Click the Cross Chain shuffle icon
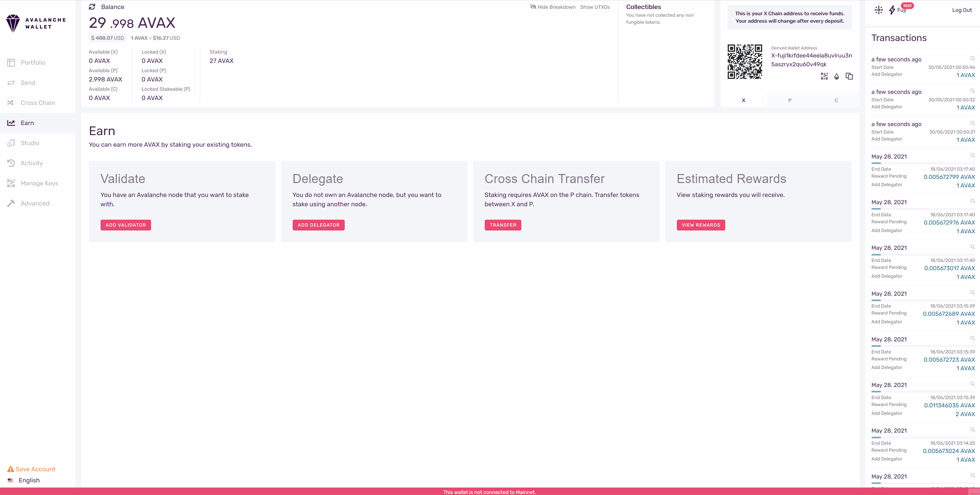The image size is (980, 495). click(x=11, y=103)
